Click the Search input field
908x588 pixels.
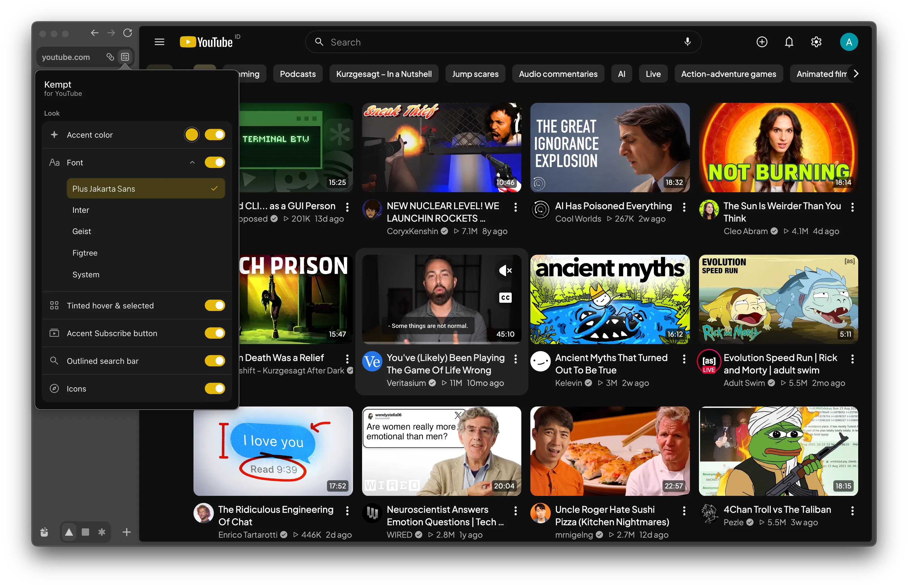[503, 42]
